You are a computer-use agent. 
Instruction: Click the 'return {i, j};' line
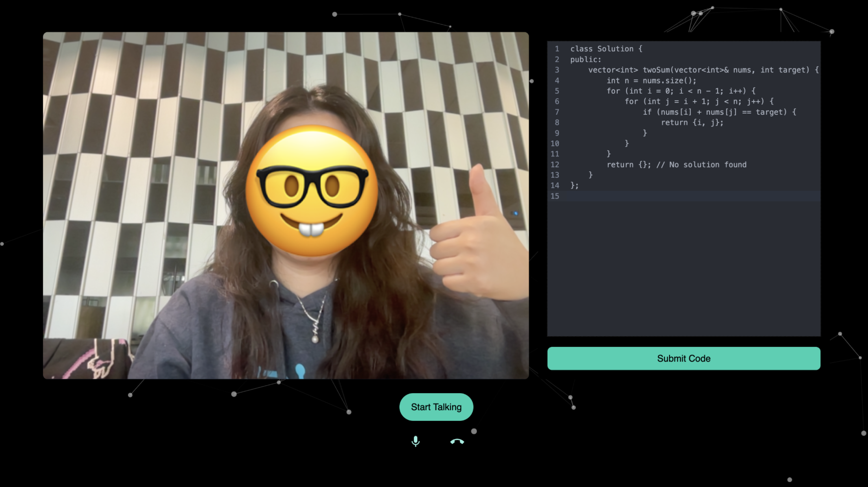click(x=692, y=122)
